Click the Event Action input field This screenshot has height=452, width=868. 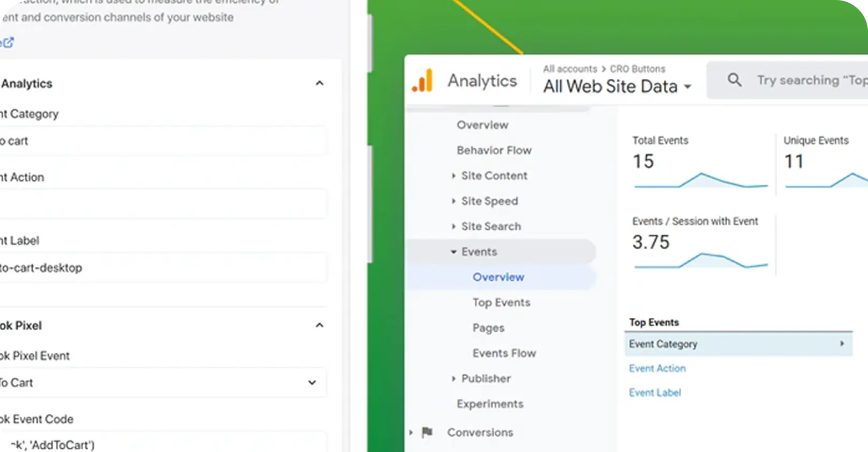(x=161, y=204)
